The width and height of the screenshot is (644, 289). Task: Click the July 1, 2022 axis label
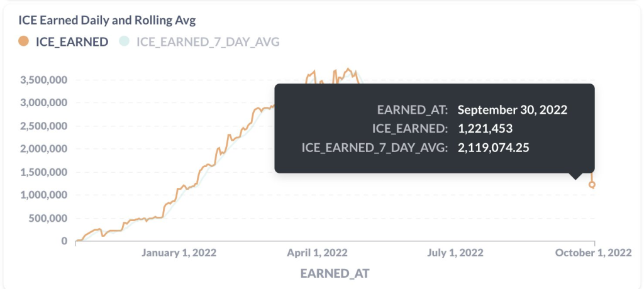455,253
